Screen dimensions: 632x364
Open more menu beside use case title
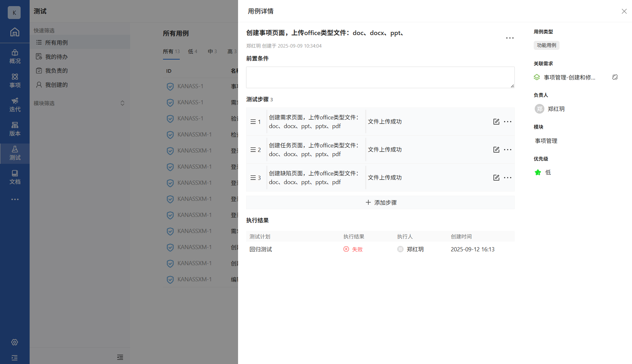[510, 38]
